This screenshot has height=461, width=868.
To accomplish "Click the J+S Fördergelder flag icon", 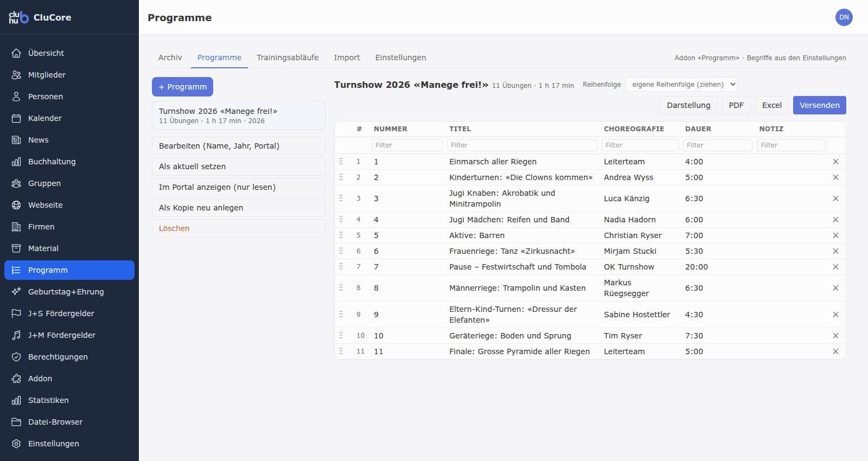I will pyautogui.click(x=16, y=313).
